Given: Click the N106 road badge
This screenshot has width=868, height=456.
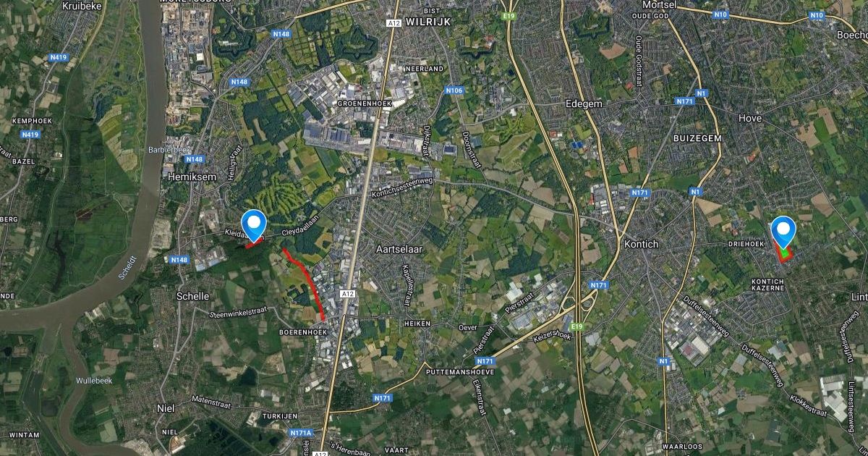Looking at the screenshot, I should click(454, 90).
